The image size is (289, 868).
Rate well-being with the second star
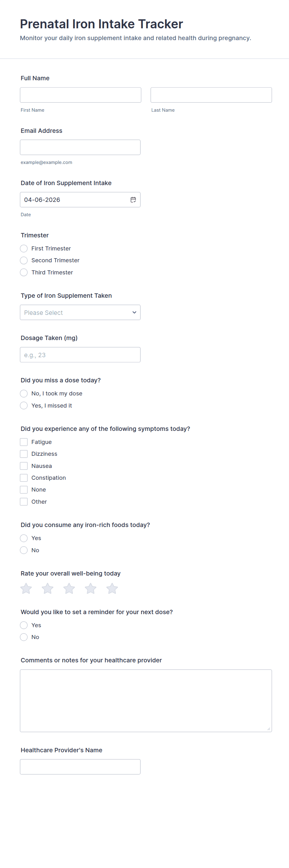[x=48, y=589]
